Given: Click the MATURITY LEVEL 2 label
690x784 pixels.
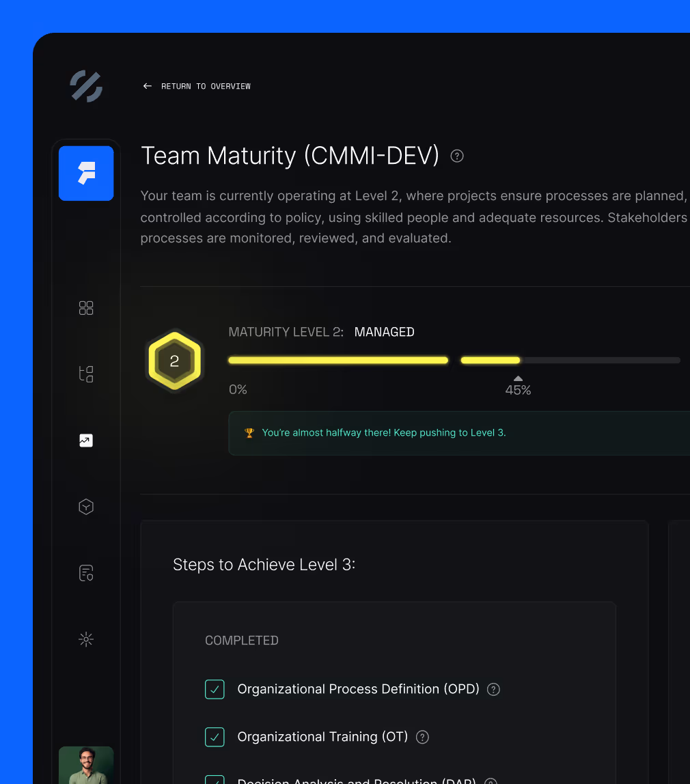Looking at the screenshot, I should click(x=286, y=332).
